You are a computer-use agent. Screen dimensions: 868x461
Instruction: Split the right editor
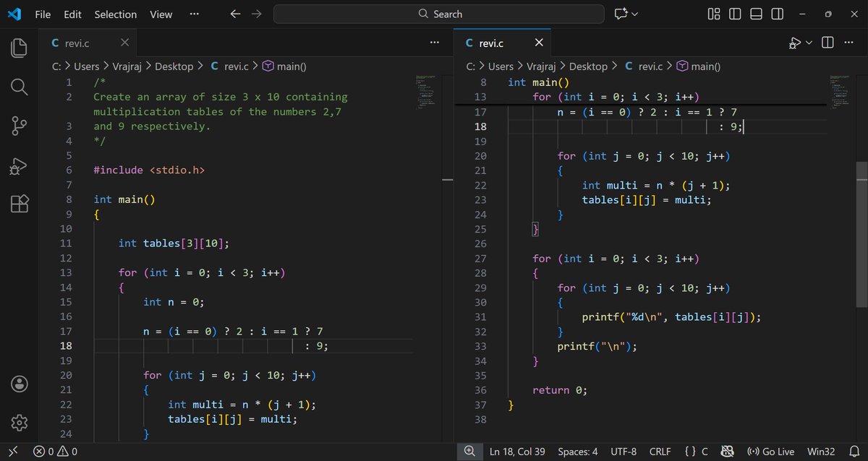pyautogui.click(x=828, y=43)
